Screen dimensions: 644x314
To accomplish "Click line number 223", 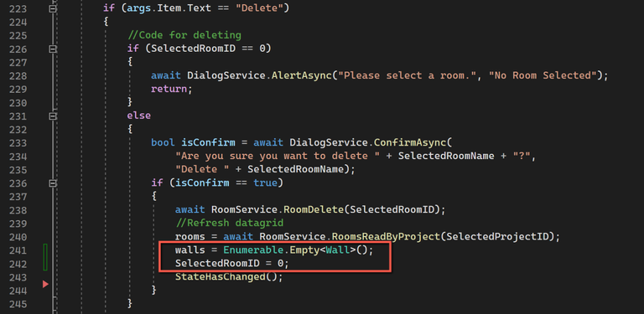I will pos(18,8).
